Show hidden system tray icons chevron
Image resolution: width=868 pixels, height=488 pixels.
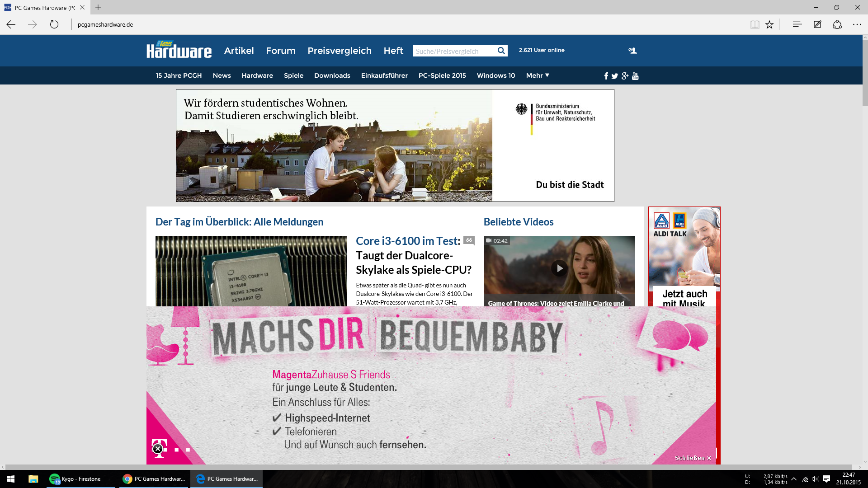(x=794, y=479)
